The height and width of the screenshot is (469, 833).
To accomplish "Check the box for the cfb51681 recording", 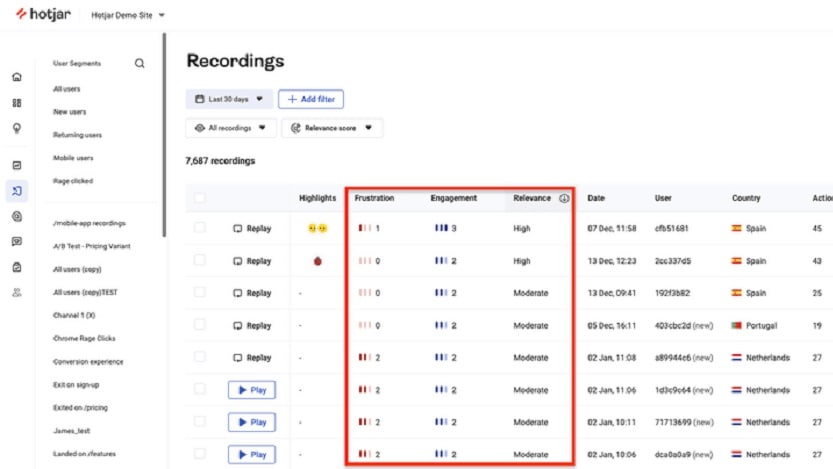I will coord(200,228).
